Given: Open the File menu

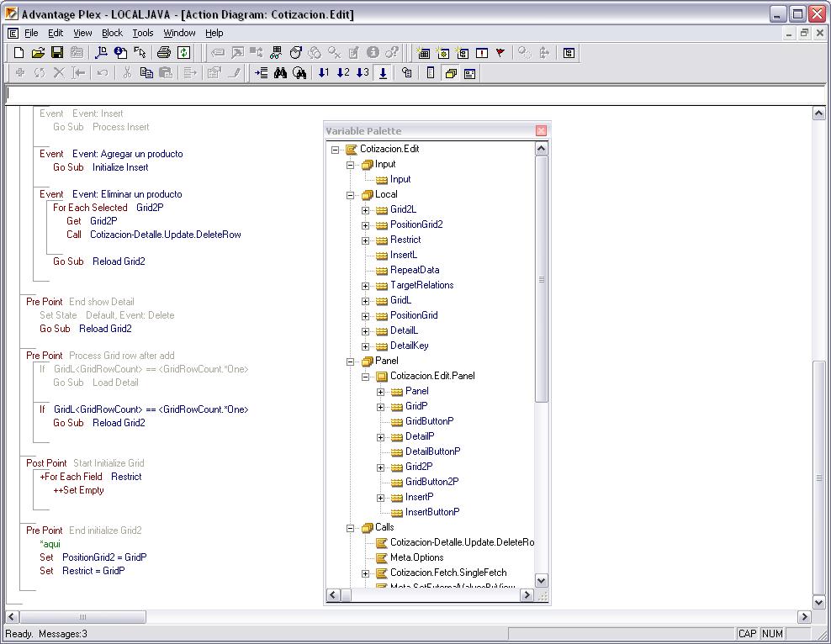Looking at the screenshot, I should [x=31, y=33].
